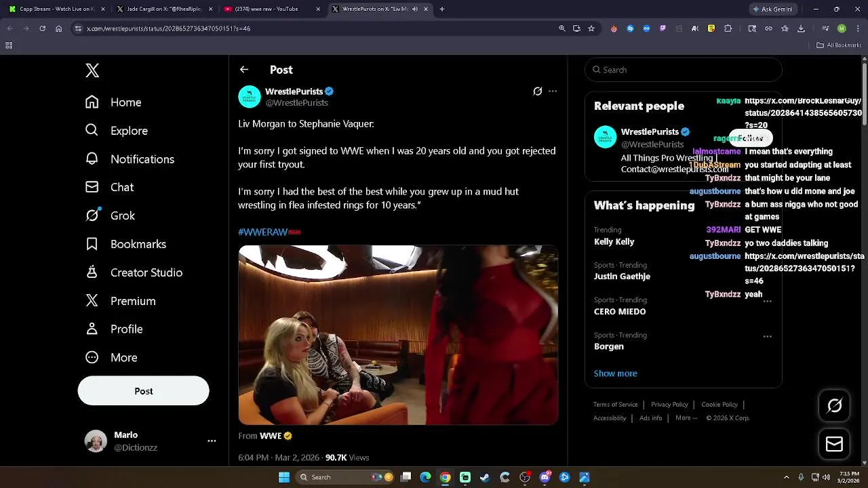Mute audio on WrestlePurists tab

pos(414,9)
